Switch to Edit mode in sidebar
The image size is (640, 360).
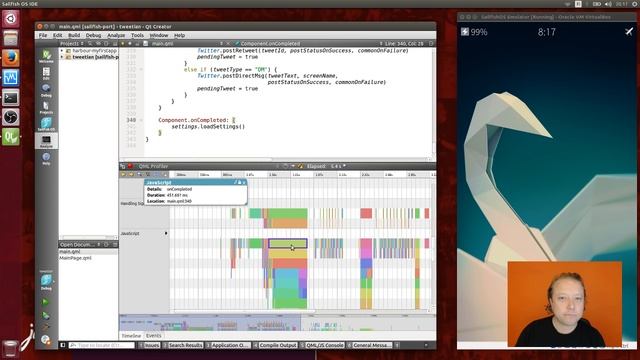click(46, 73)
